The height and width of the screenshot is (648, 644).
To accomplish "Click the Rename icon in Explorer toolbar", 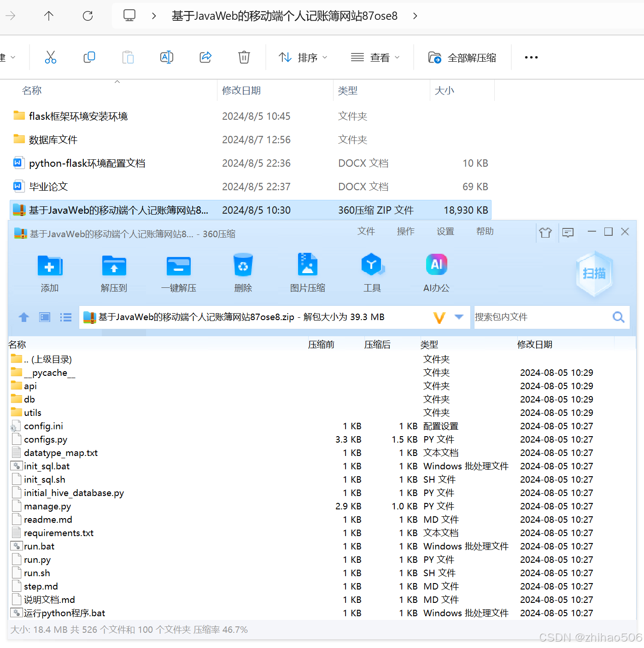I will pos(167,57).
